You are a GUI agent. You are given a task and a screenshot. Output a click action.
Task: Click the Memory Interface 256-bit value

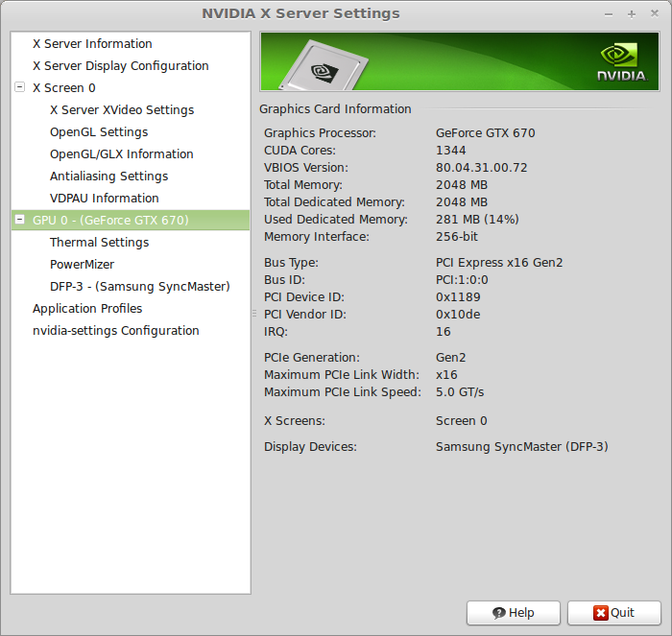click(456, 236)
